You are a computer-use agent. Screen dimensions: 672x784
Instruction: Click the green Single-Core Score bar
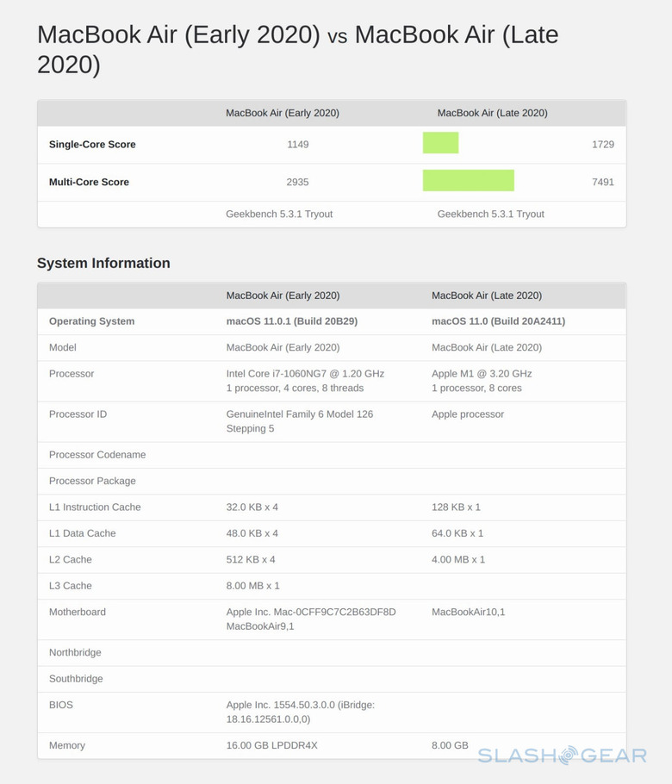pos(440,143)
